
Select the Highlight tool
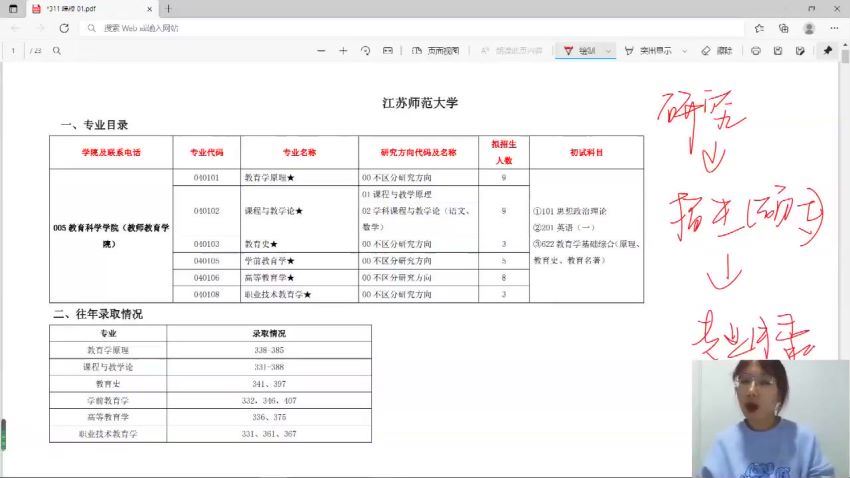point(648,50)
